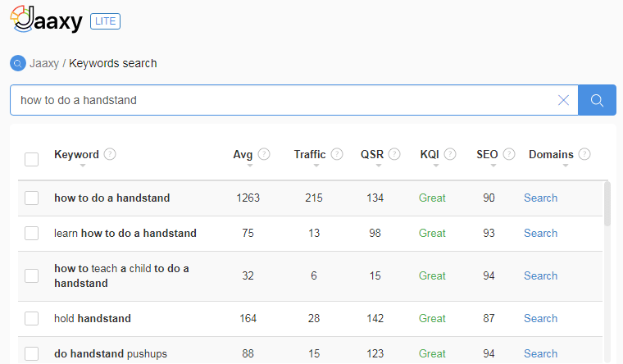
Task: Click the blue magnifier search button
Action: 597,100
